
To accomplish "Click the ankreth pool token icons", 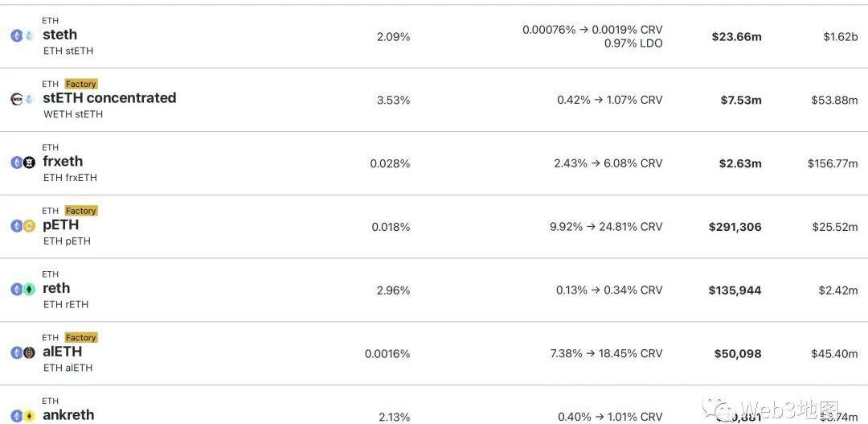I will (x=23, y=416).
